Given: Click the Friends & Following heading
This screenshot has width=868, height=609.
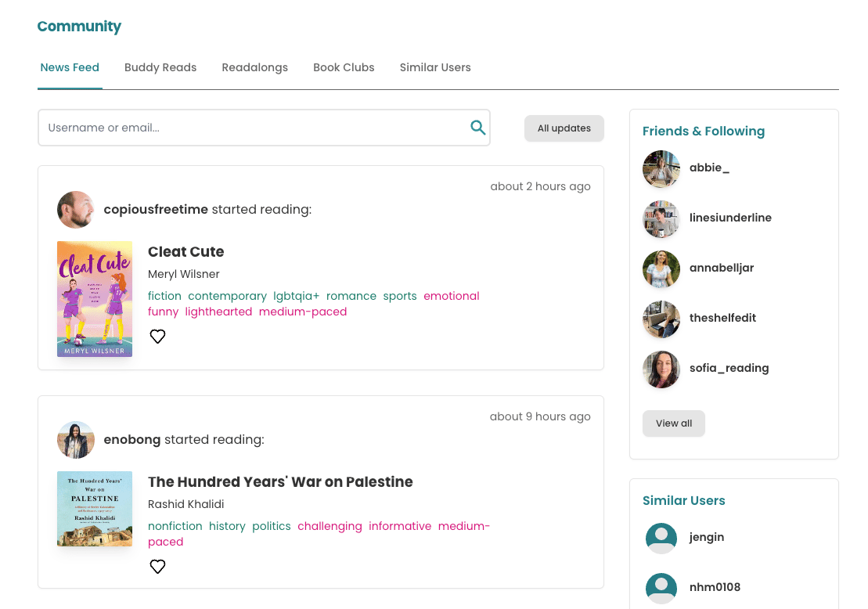Looking at the screenshot, I should [704, 132].
